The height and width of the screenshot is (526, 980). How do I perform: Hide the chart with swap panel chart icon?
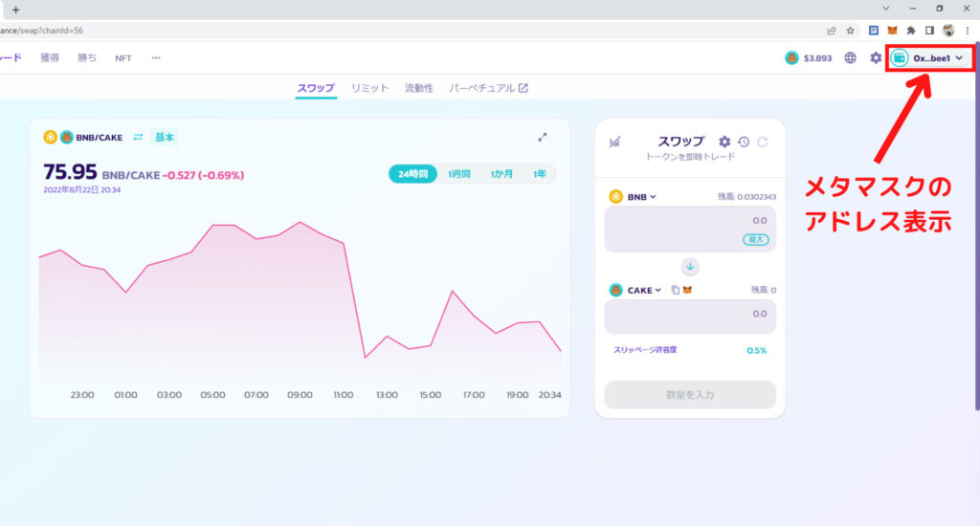(x=614, y=142)
